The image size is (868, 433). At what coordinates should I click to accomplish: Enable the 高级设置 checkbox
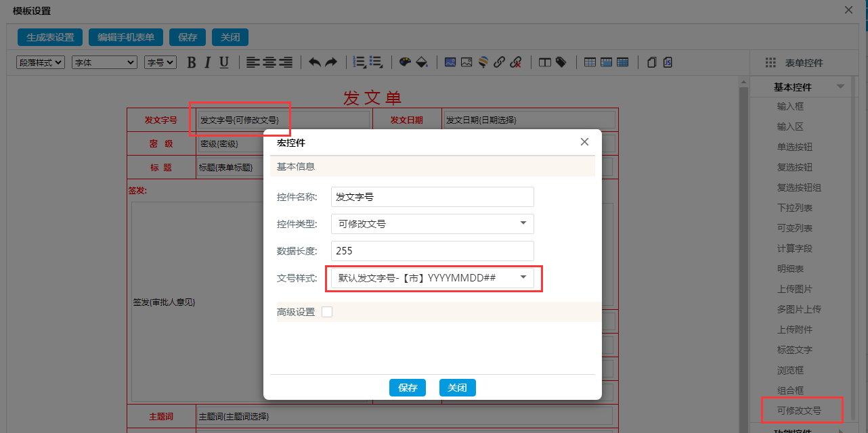tap(327, 312)
